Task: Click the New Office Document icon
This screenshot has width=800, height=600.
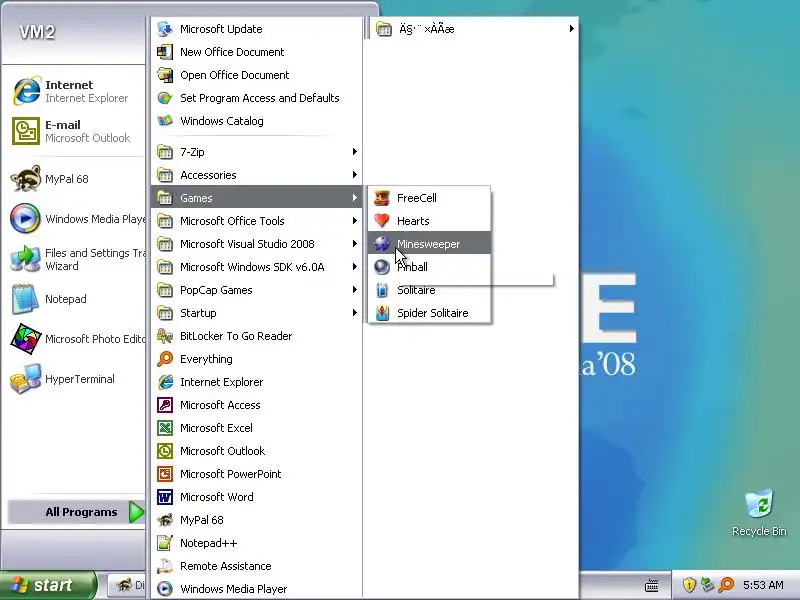Action: tap(165, 52)
